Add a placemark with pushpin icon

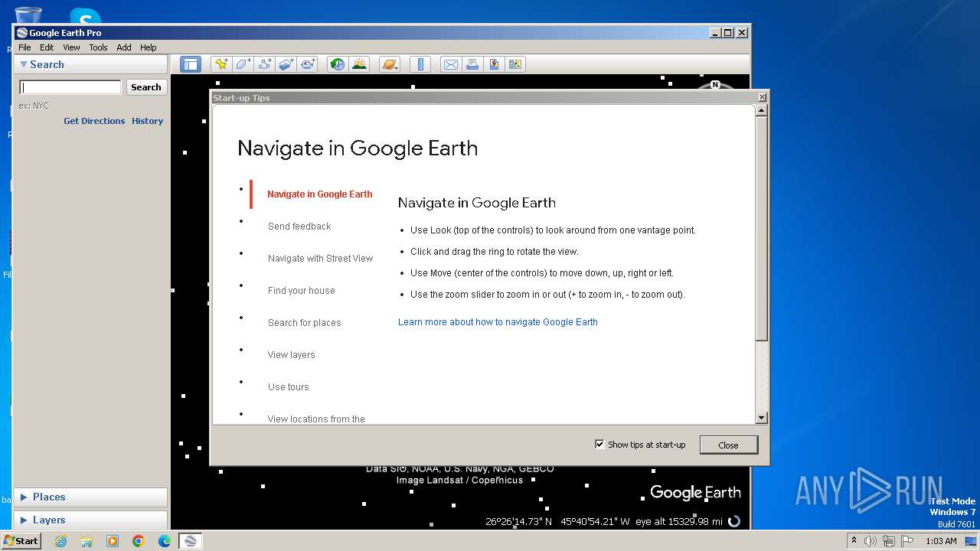coord(221,64)
